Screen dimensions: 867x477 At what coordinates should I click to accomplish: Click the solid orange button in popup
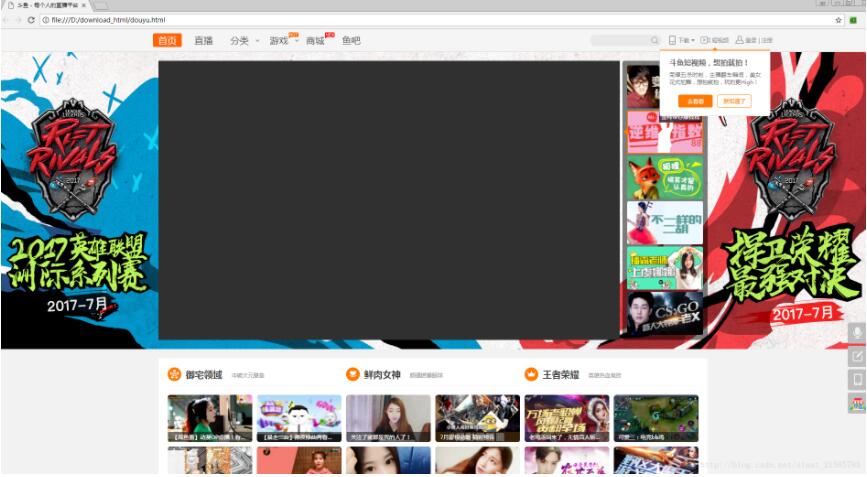pyautogui.click(x=695, y=101)
